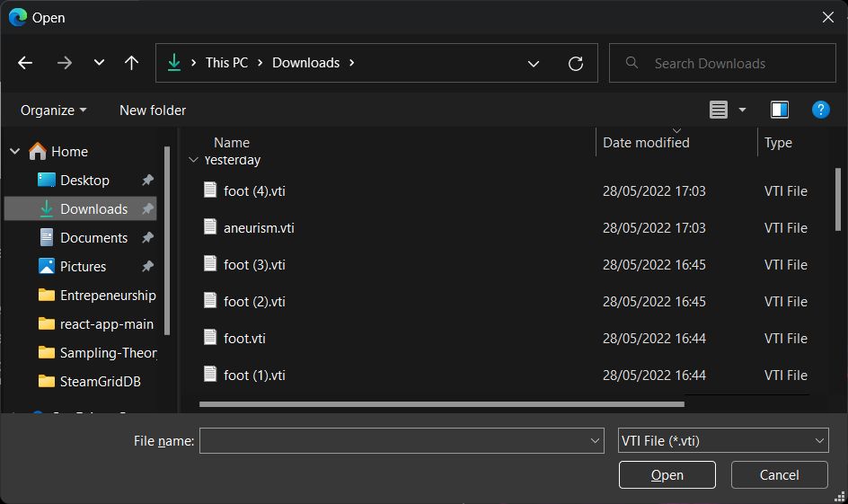Viewport: 848px width, 504px height.
Task: Click file icon of aneurism.vti
Action: 210,227
